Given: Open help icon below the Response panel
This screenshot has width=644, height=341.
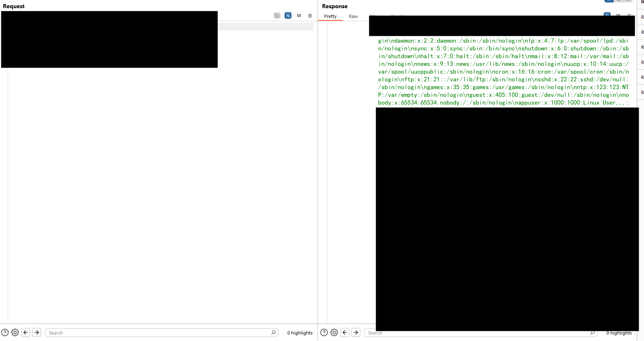Looking at the screenshot, I should pyautogui.click(x=324, y=332).
